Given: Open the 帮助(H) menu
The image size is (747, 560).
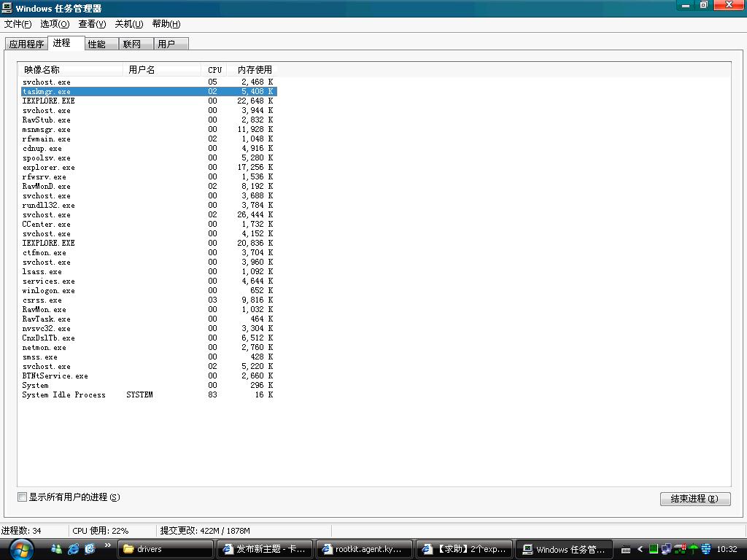Looking at the screenshot, I should tap(166, 24).
